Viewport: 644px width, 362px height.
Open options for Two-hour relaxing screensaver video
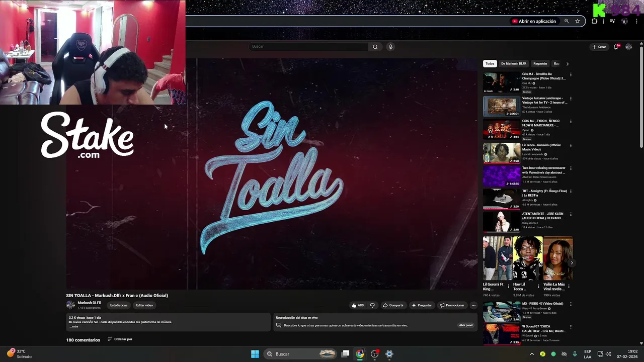pos(571,168)
